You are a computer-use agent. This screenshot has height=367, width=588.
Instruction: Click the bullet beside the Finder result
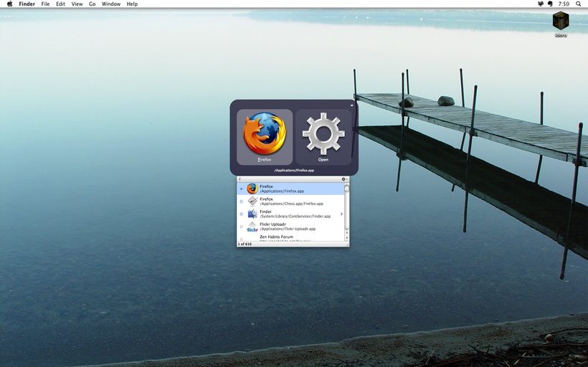[241, 214]
